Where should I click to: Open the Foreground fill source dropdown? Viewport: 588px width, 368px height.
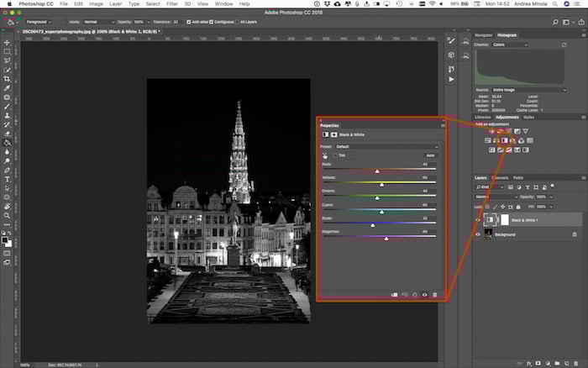point(39,22)
